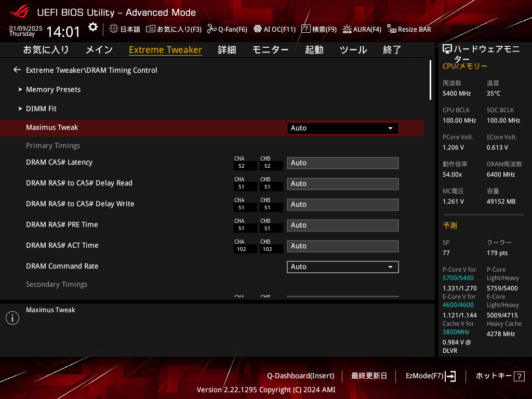Click the DRAM CAS# Latency value field
Image resolution: width=532 pixels, height=399 pixels.
(x=342, y=163)
